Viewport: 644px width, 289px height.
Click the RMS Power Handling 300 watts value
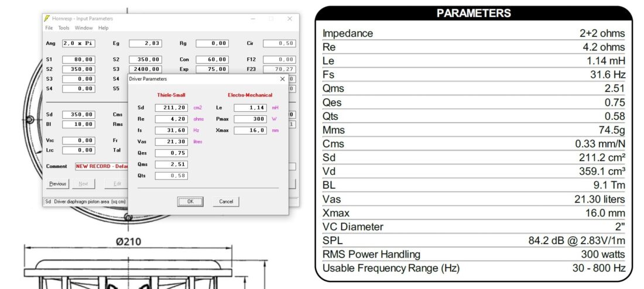[603, 254]
